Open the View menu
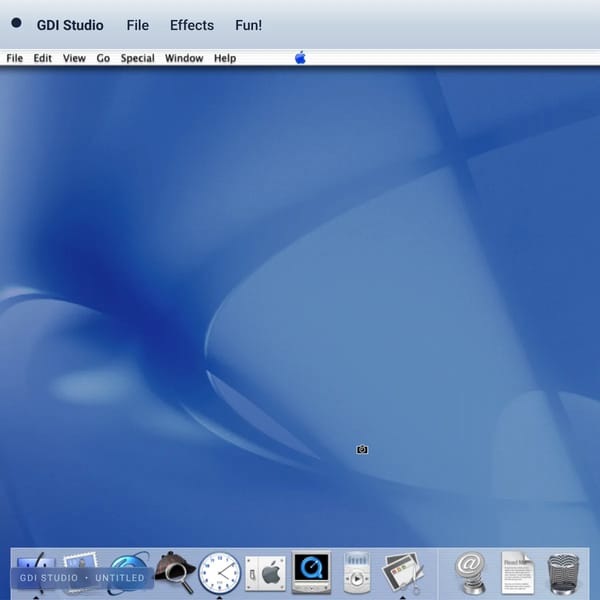 coord(74,58)
